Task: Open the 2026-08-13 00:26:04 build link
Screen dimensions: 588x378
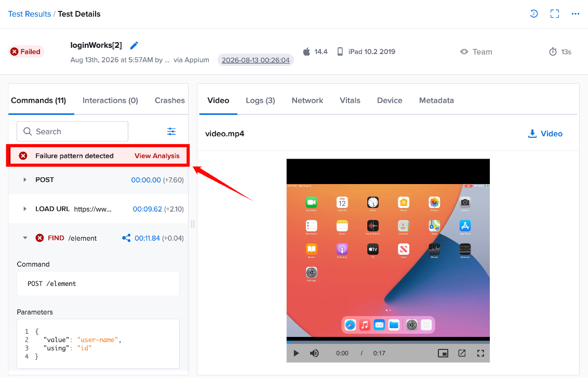Action: tap(256, 60)
